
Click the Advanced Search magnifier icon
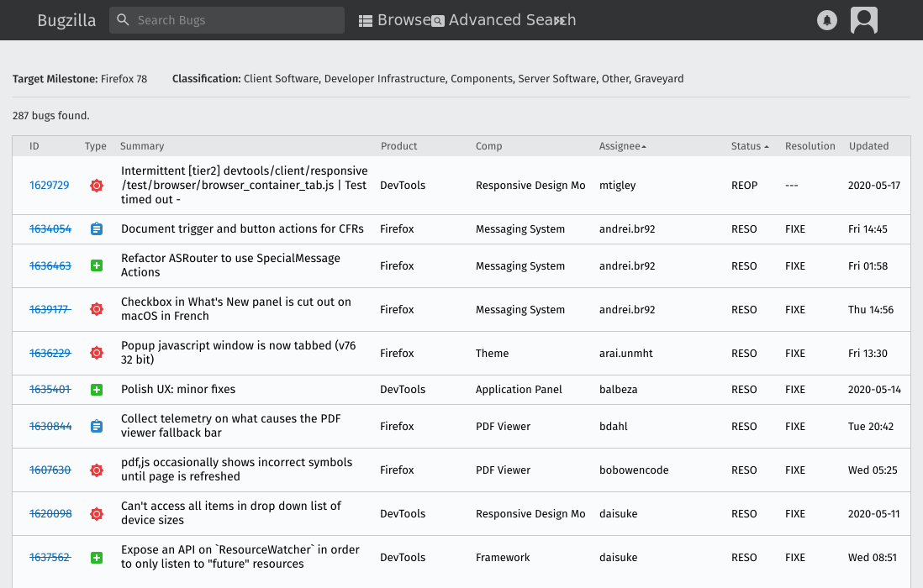pos(438,21)
